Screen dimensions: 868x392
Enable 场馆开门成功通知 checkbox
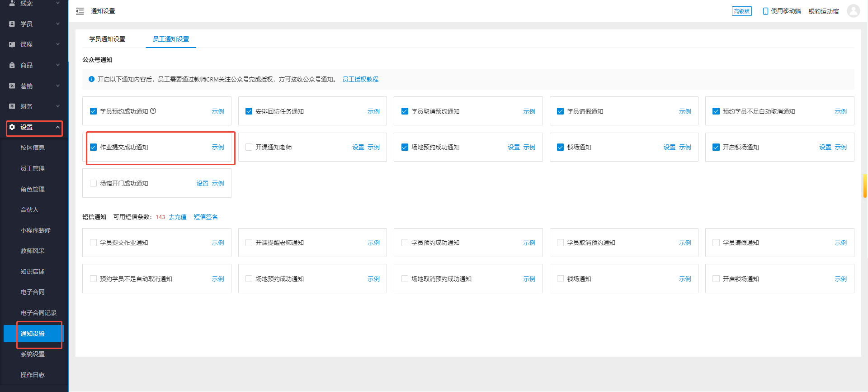coord(93,183)
